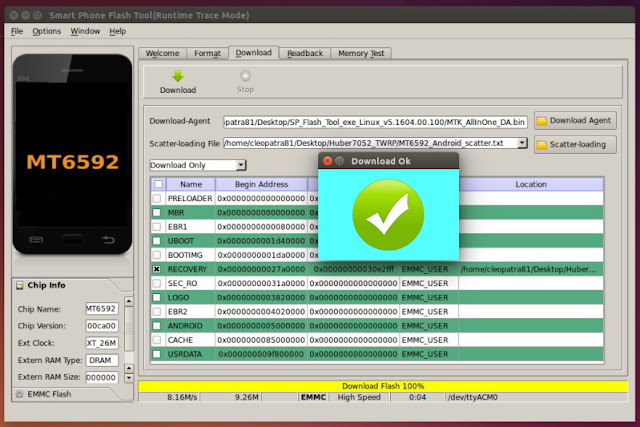Check the EBR2 partition checkbox

pos(157,311)
